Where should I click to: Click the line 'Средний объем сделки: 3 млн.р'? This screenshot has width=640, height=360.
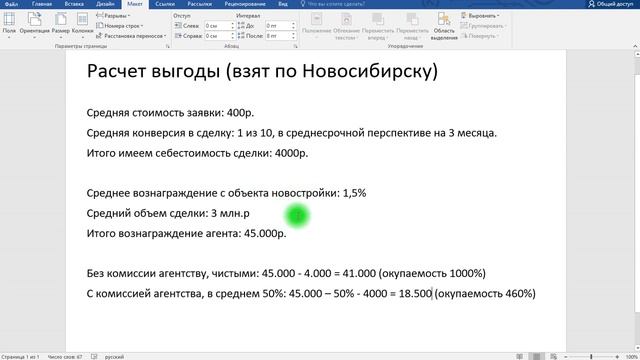click(168, 213)
